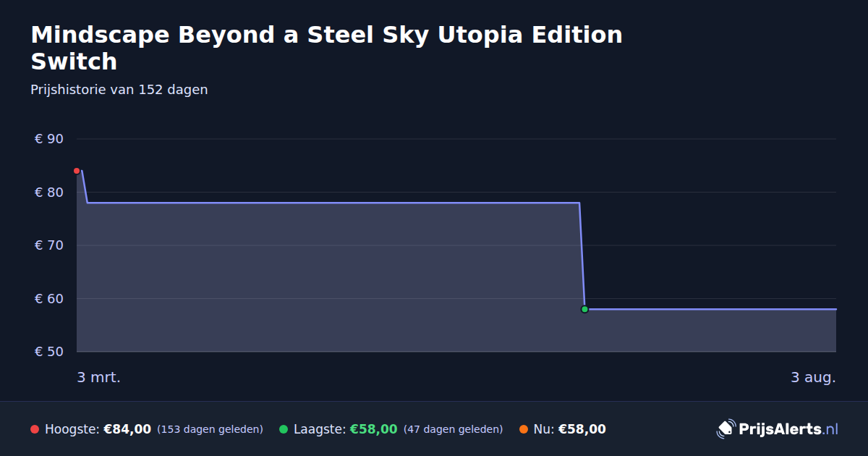This screenshot has height=456, width=868.
Task: Click the € 70 y-axis label
Action: click(49, 245)
